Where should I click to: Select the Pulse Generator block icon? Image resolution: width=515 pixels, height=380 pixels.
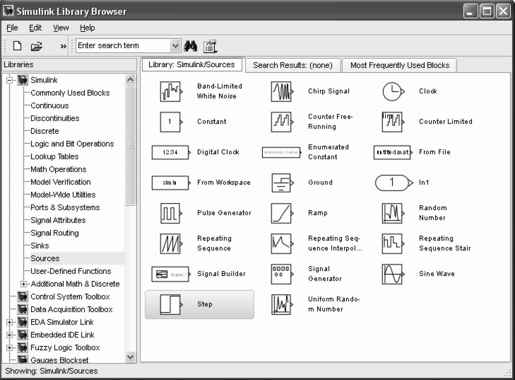click(x=171, y=213)
